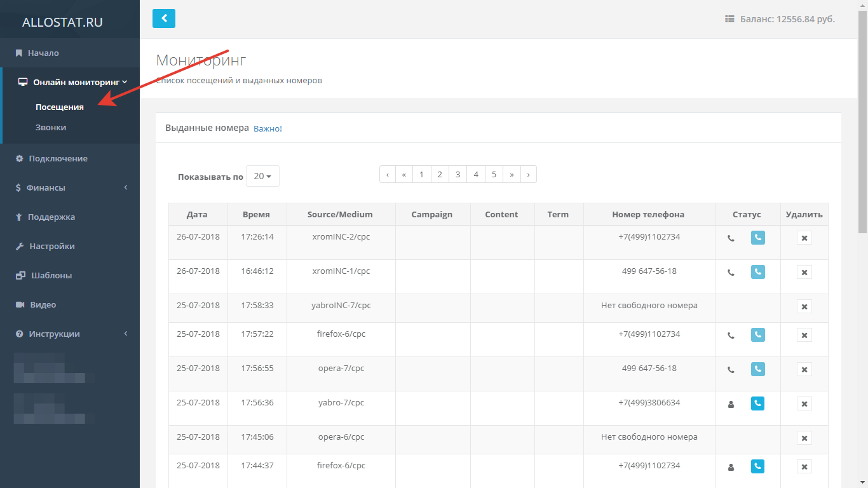Click the Баланс: 12556.84 руб. text
The image size is (868, 488).
tap(787, 19)
